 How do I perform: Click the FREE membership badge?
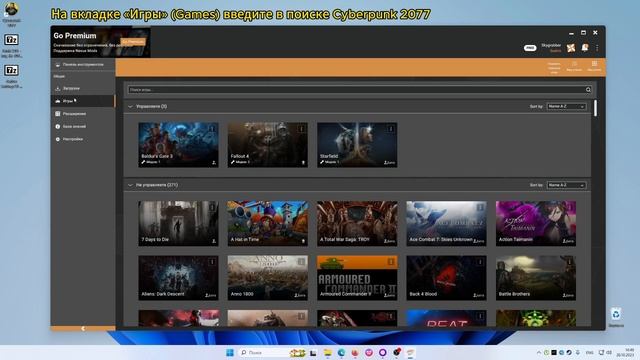click(x=530, y=48)
